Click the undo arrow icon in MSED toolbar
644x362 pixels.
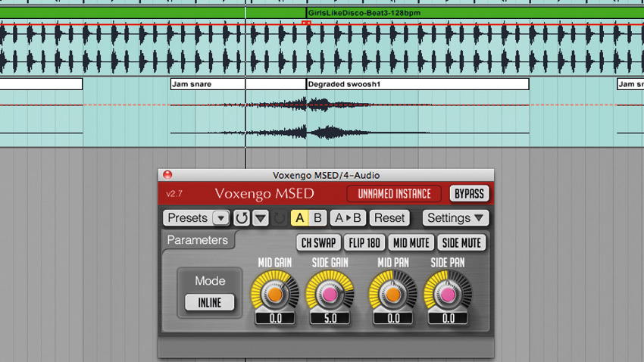pyautogui.click(x=242, y=218)
